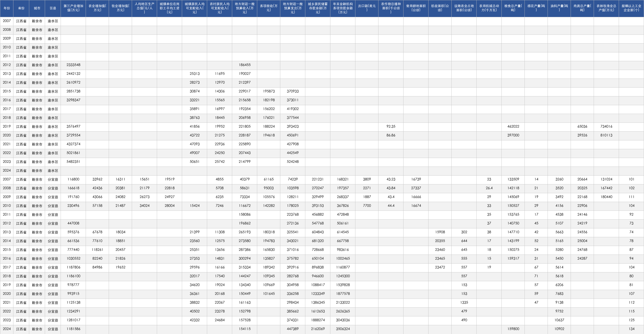Select the 省份 column header
This screenshot has height=334, width=644.
pyautogui.click(x=21, y=8)
